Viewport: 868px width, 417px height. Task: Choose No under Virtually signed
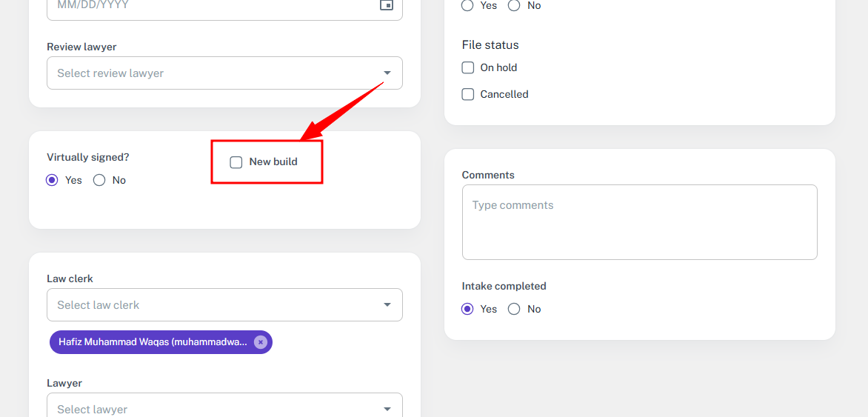99,180
